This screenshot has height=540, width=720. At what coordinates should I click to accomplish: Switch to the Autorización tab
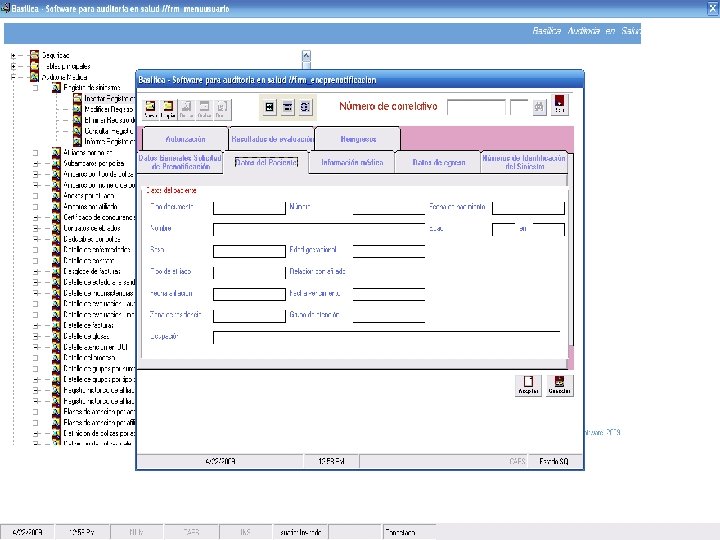[x=186, y=139]
